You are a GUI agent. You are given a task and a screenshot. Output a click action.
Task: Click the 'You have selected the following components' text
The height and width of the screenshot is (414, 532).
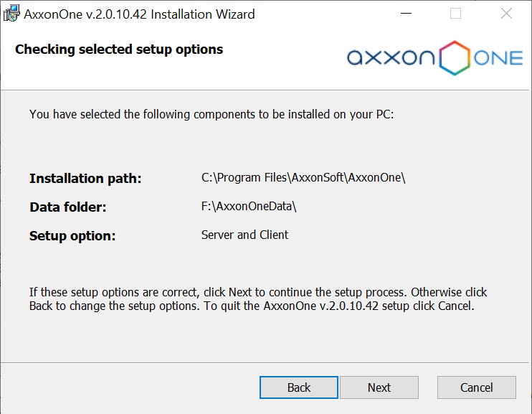212,114
